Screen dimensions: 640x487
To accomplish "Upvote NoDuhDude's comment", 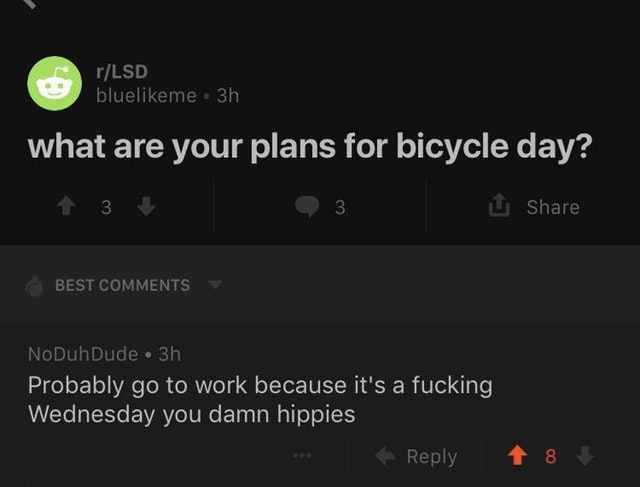I will click(x=517, y=455).
